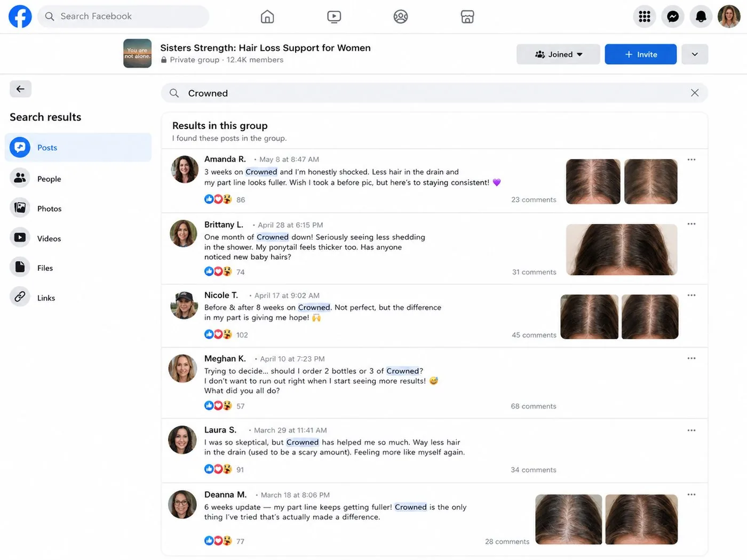
Task: Open options menu for Brittany L. post
Action: [x=692, y=224]
